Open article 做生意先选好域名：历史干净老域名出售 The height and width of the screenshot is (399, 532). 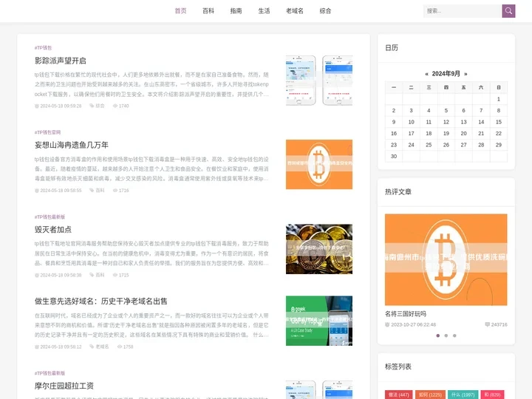(x=100, y=301)
